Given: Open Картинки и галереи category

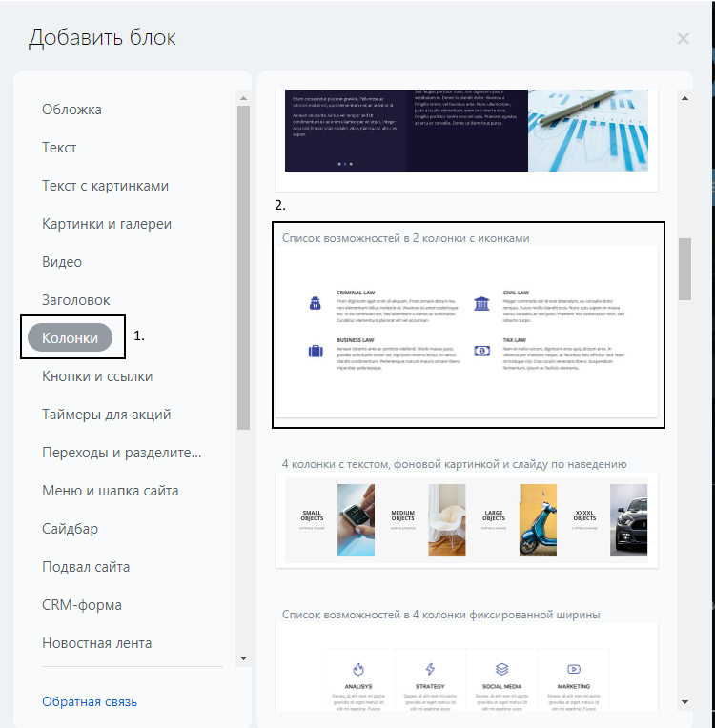Looking at the screenshot, I should (107, 224).
